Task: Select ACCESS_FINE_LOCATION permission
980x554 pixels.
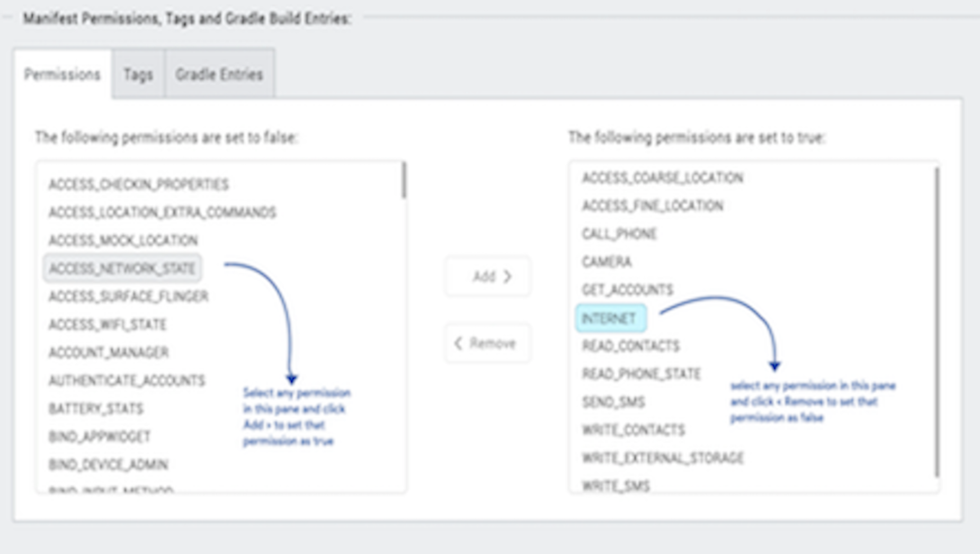Action: (653, 205)
